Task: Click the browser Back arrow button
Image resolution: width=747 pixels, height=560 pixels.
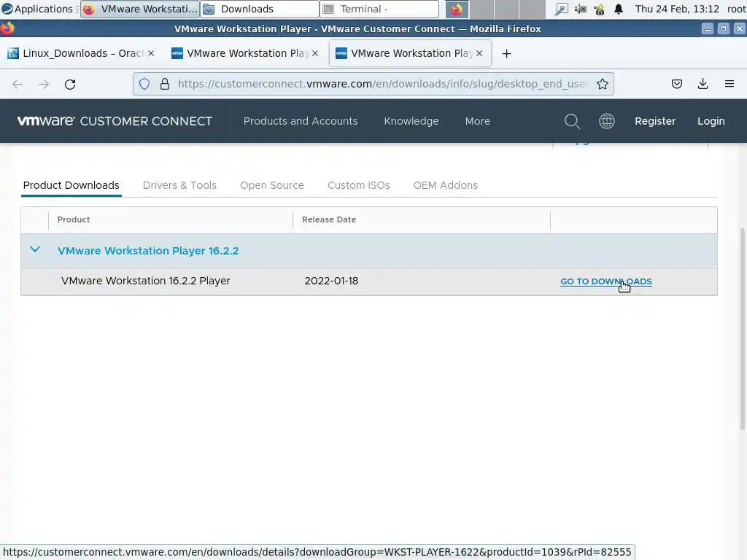Action: pos(18,85)
